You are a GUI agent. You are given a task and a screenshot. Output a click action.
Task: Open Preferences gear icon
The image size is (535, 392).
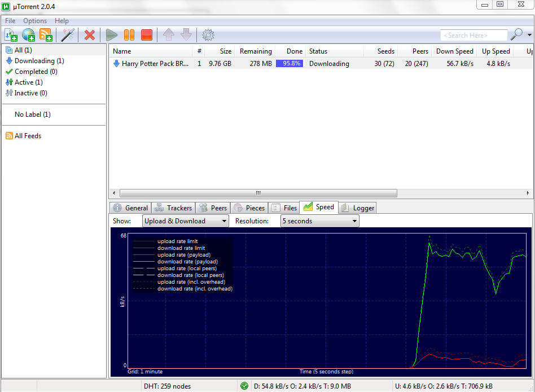pyautogui.click(x=208, y=35)
